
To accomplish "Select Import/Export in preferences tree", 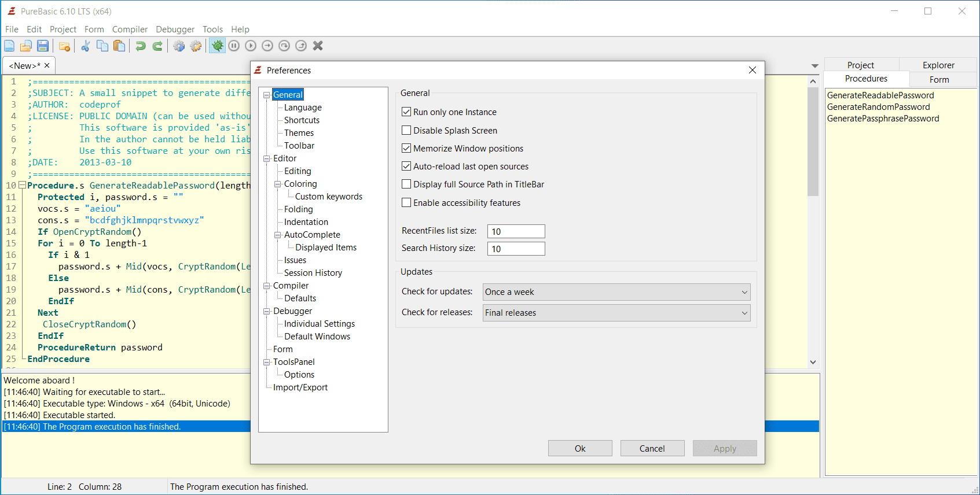I will pyautogui.click(x=300, y=387).
